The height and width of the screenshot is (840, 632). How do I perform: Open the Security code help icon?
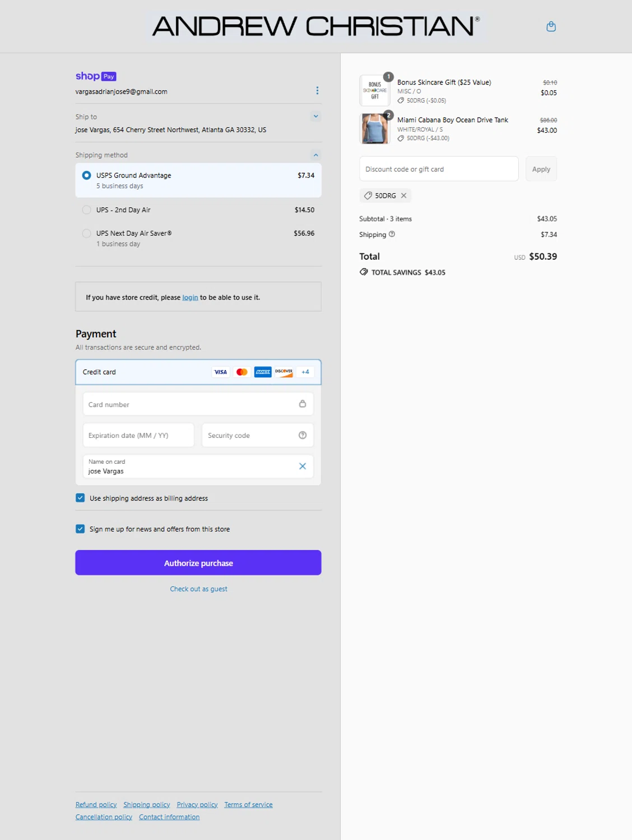point(303,435)
